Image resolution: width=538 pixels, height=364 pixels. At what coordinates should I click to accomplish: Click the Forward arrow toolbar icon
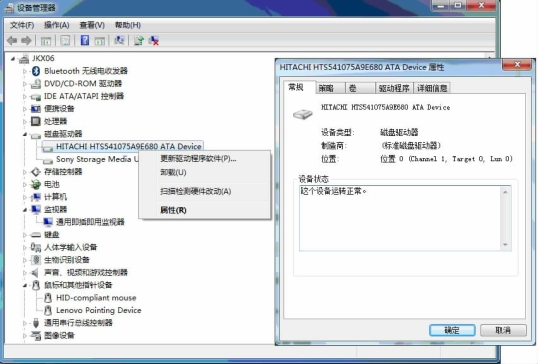click(x=26, y=41)
